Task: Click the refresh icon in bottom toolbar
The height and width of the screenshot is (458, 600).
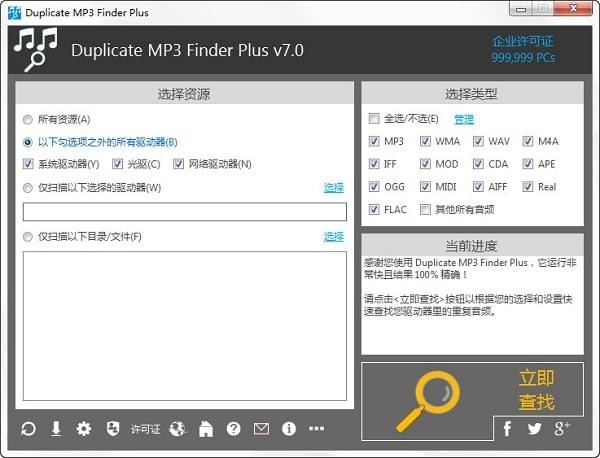Action: [28, 429]
